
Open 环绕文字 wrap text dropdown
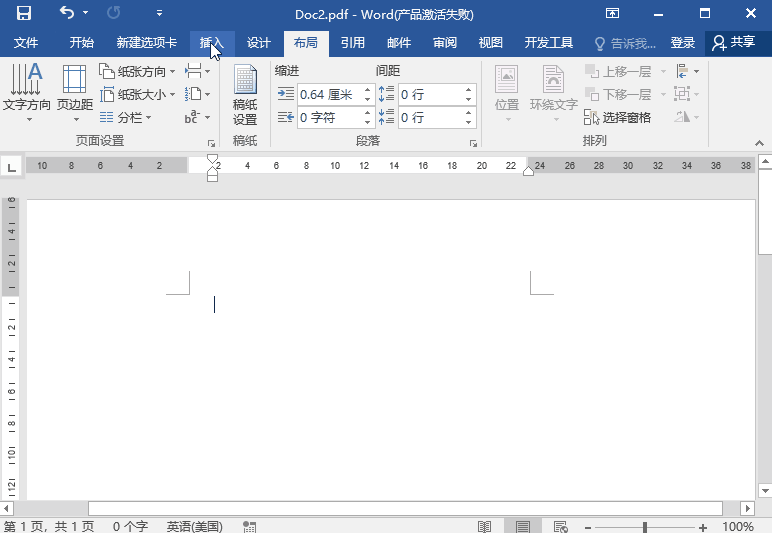[x=553, y=93]
